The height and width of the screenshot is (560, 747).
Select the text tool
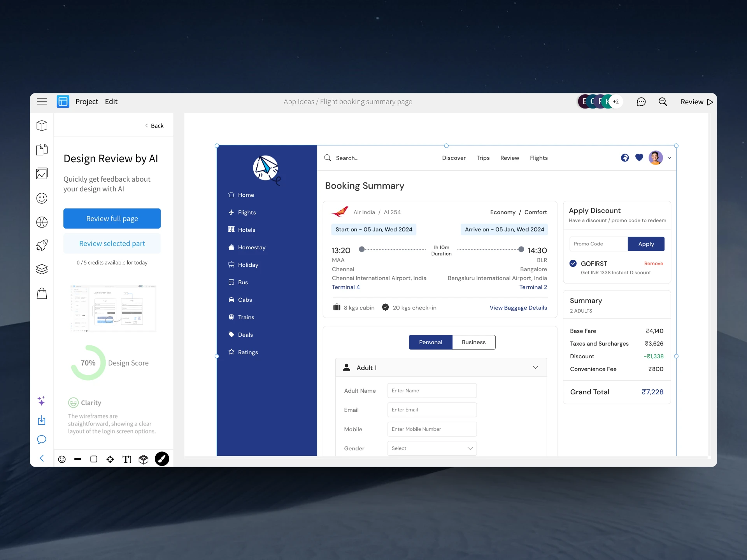click(x=127, y=459)
